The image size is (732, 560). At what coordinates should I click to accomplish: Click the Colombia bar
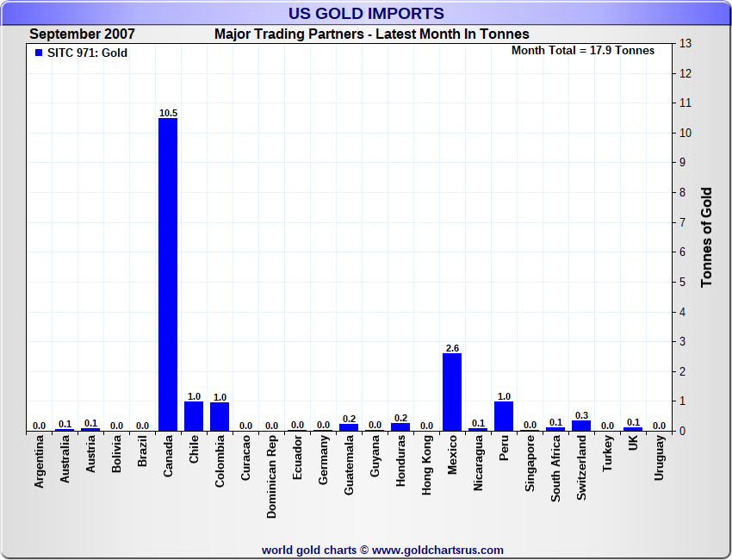tap(220, 416)
